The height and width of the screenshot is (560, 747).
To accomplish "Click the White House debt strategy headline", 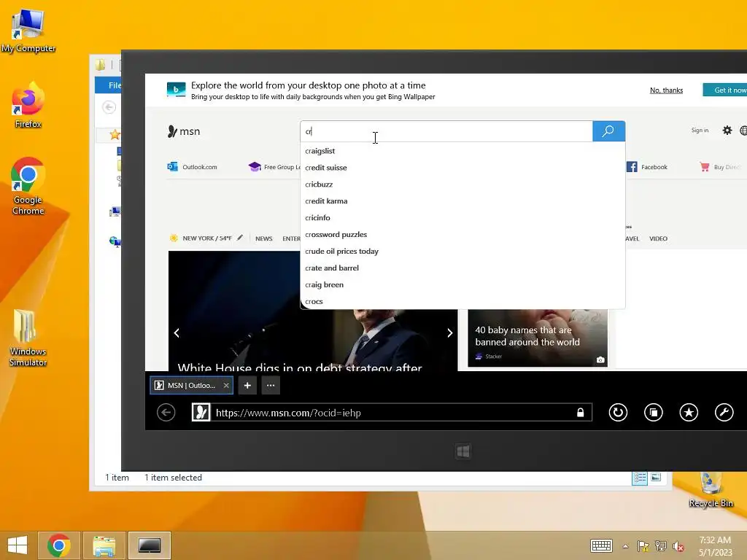I will 300,367.
